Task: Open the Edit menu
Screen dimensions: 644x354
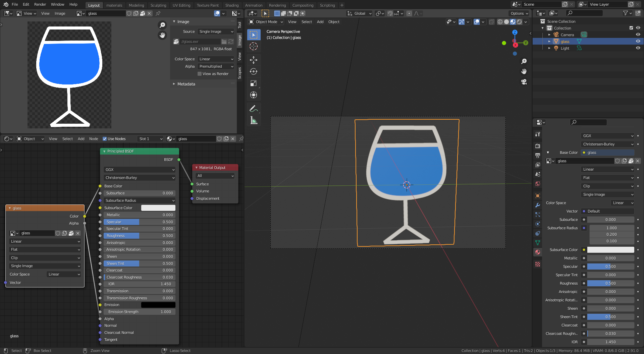Action: click(26, 4)
